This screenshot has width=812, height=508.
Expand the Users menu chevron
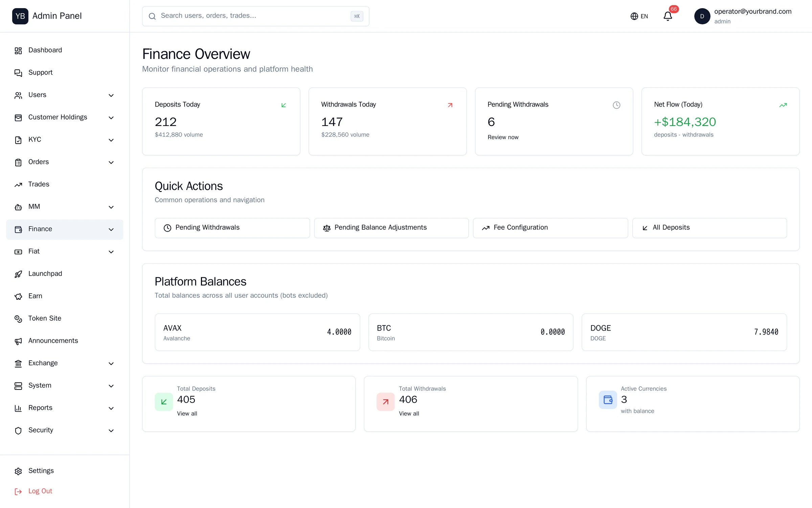[111, 95]
